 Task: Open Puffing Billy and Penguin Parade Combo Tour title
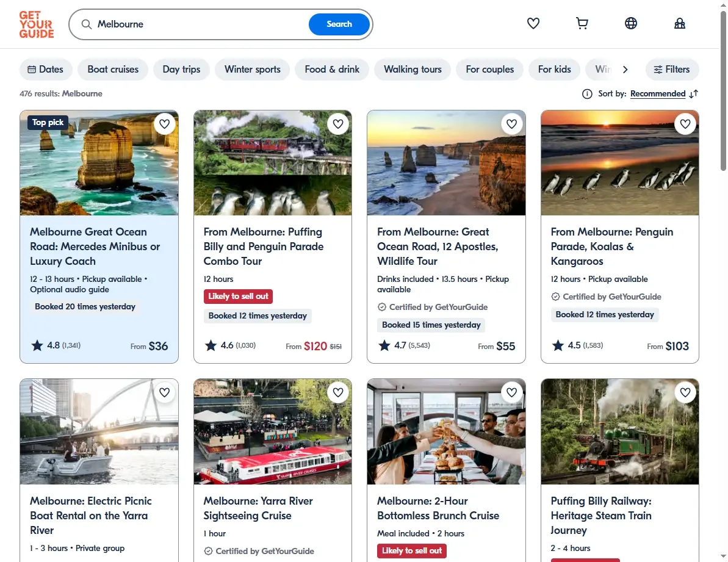coord(263,247)
